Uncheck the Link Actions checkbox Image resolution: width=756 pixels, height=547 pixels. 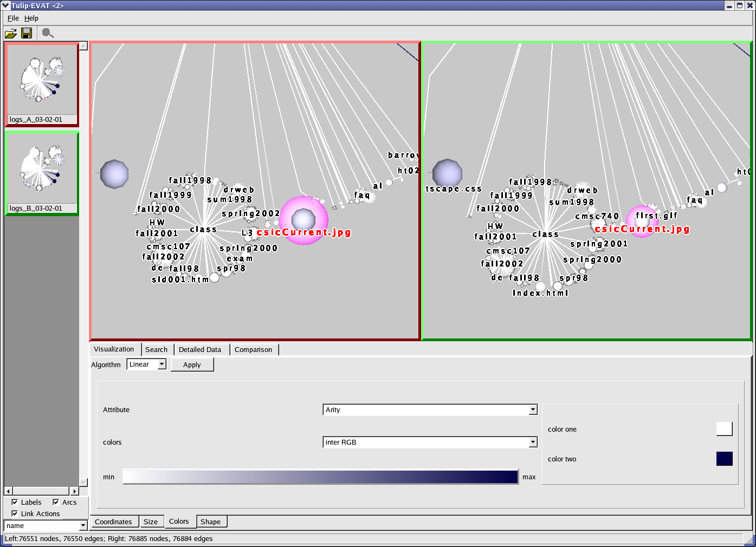coord(15,513)
